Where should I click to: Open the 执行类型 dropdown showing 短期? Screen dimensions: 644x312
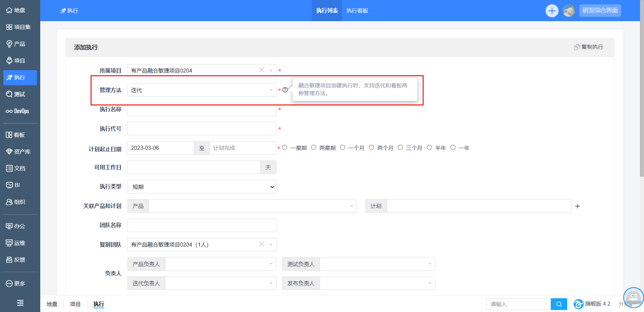[202, 187]
